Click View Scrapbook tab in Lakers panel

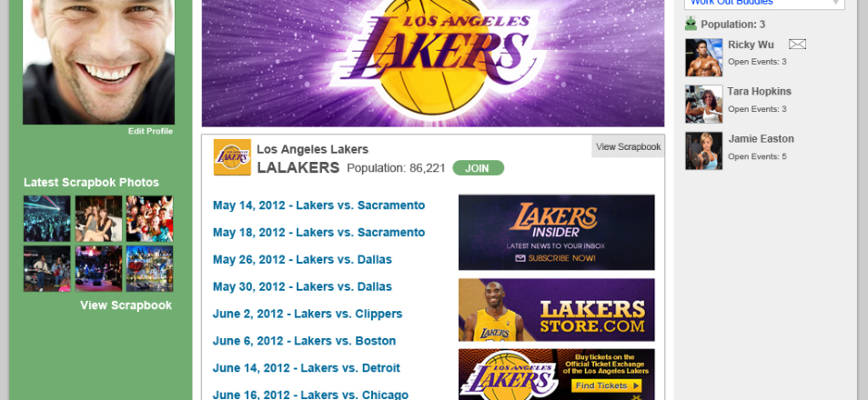click(x=628, y=146)
